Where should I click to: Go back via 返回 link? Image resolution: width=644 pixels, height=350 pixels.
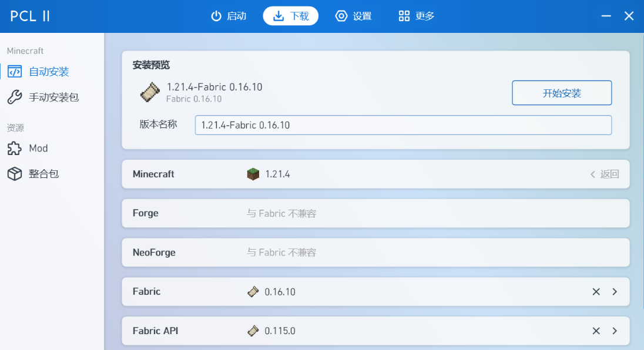coord(604,174)
